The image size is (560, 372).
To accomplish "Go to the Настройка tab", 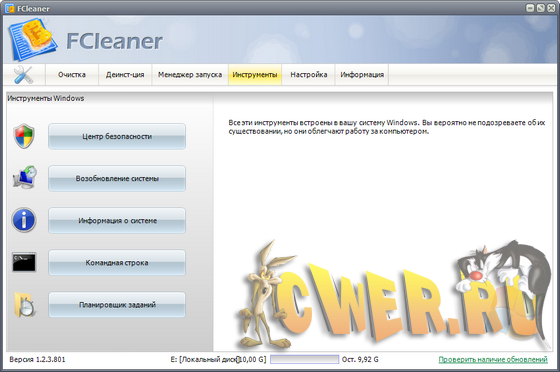I will (309, 75).
